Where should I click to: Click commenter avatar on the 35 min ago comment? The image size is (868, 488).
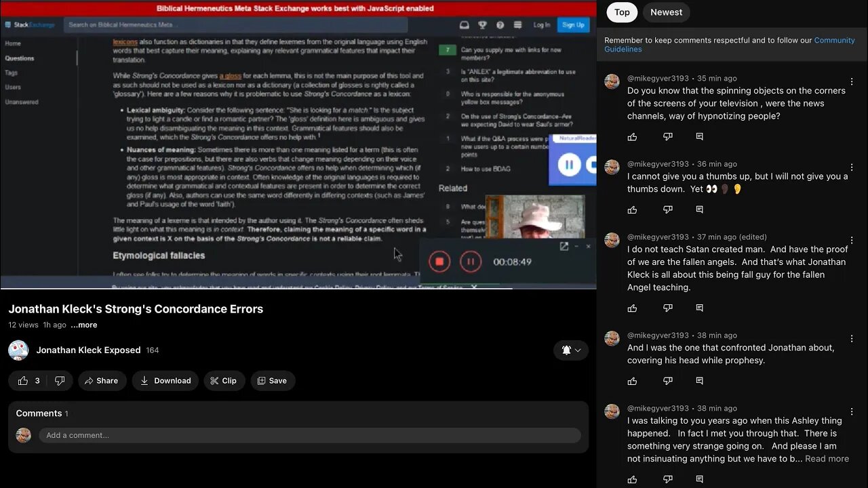612,81
